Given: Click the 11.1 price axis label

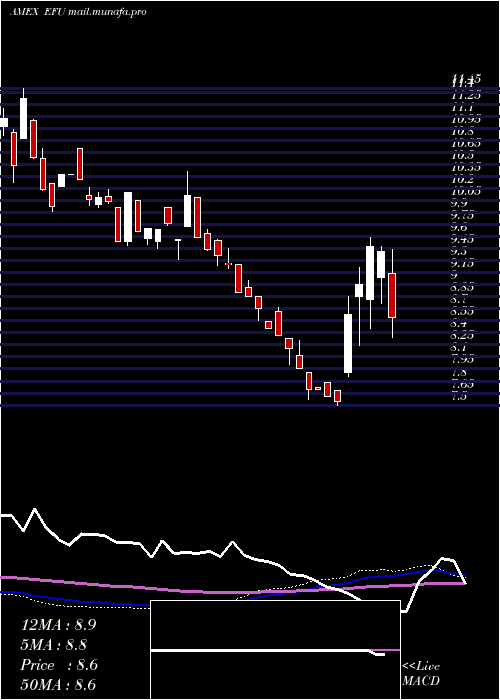Looking at the screenshot, I should click(462, 108).
